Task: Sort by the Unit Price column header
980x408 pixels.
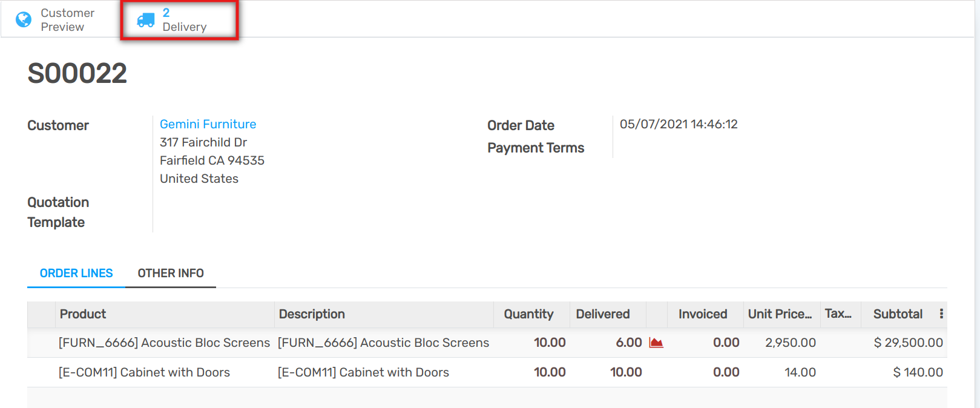Action: pyautogui.click(x=780, y=314)
